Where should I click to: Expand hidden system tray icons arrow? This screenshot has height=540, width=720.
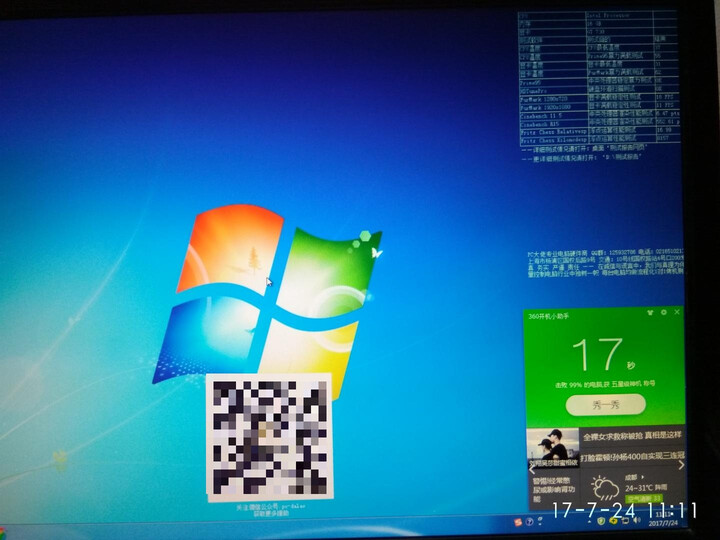[x=589, y=522]
